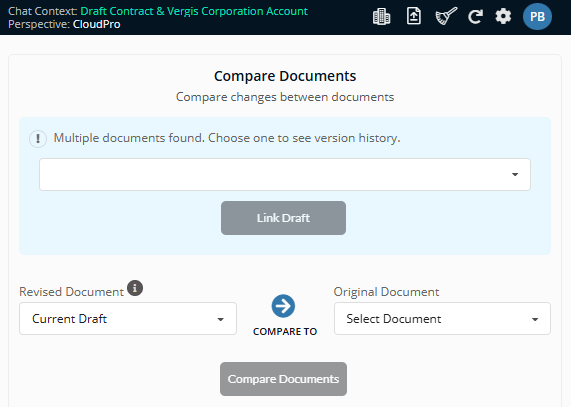Click the Compare Documents button

tap(283, 379)
